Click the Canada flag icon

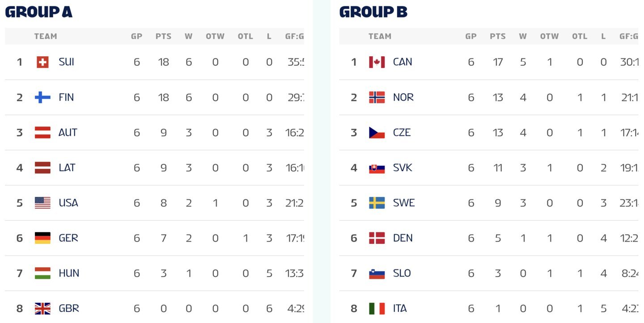point(377,62)
